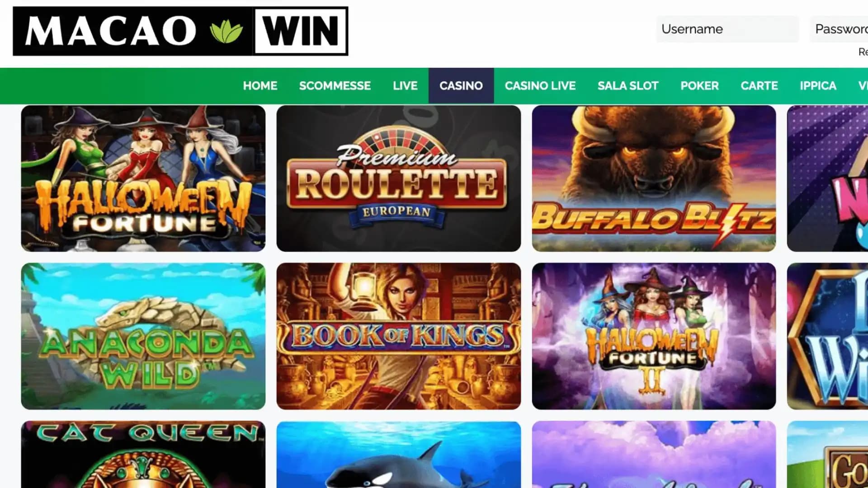Focus the Password input field

(x=839, y=29)
